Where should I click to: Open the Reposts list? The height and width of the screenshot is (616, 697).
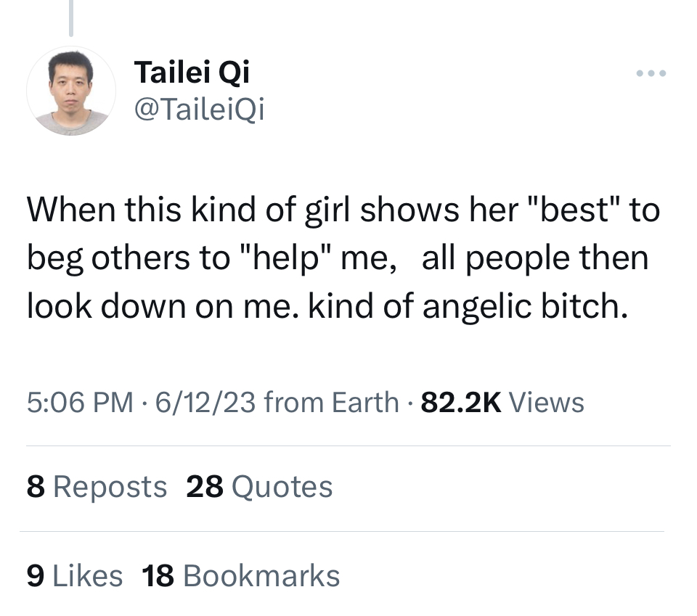(110, 486)
